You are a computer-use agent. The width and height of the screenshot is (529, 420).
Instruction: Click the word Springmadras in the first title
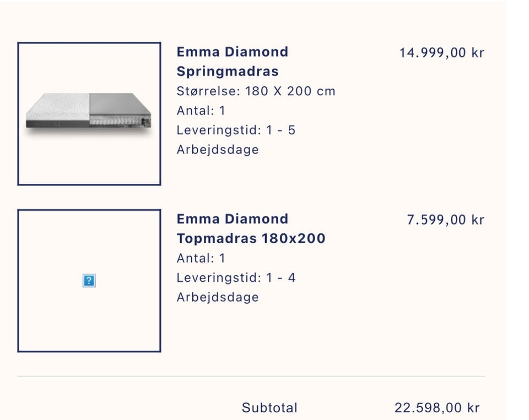click(x=228, y=72)
